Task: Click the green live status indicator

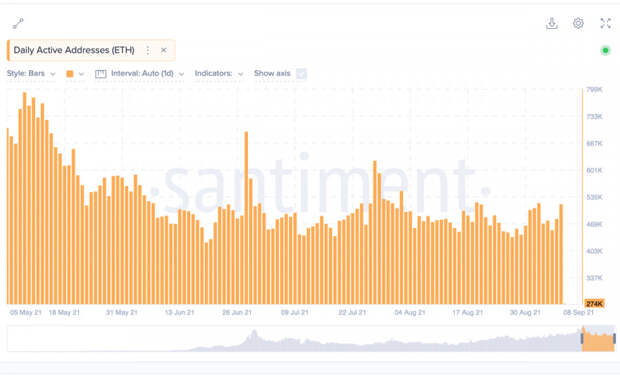Action: (605, 50)
